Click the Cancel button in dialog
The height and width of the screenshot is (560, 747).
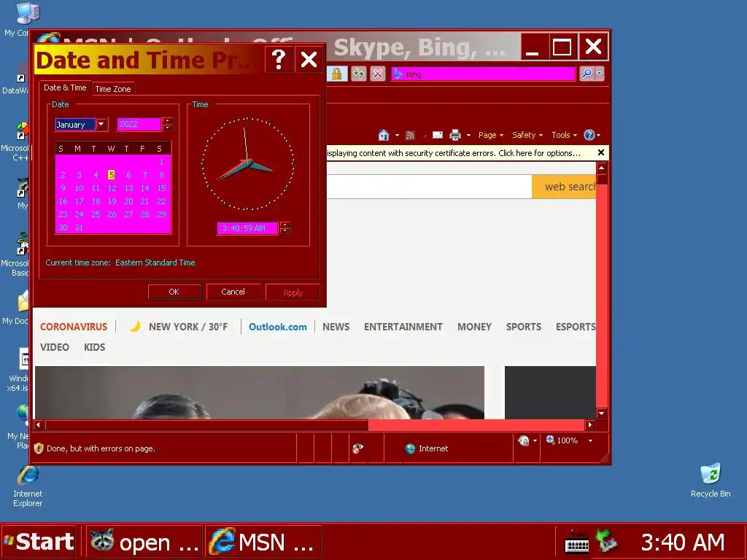coord(233,292)
